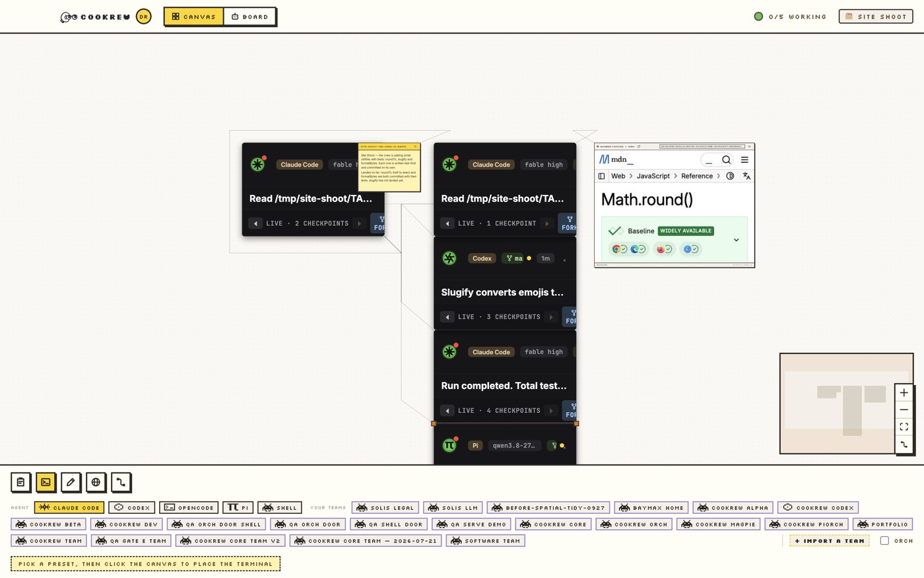Viewport: 924px width, 578px height.
Task: Select the Claude Code agent preset
Action: pyautogui.click(x=69, y=507)
